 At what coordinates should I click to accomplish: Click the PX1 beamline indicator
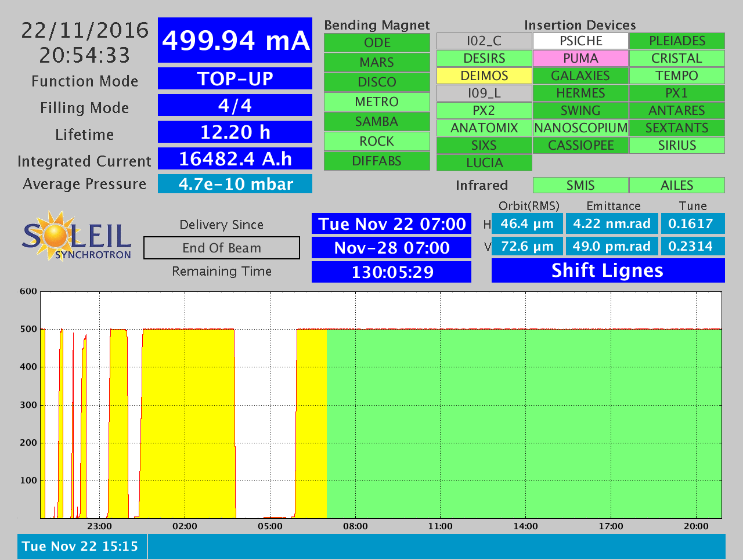(677, 93)
